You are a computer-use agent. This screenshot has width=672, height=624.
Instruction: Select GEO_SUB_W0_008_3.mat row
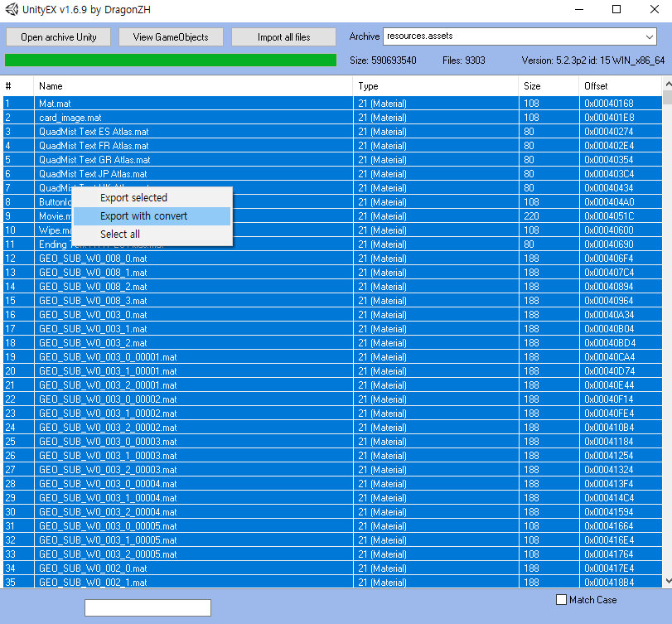pos(332,301)
